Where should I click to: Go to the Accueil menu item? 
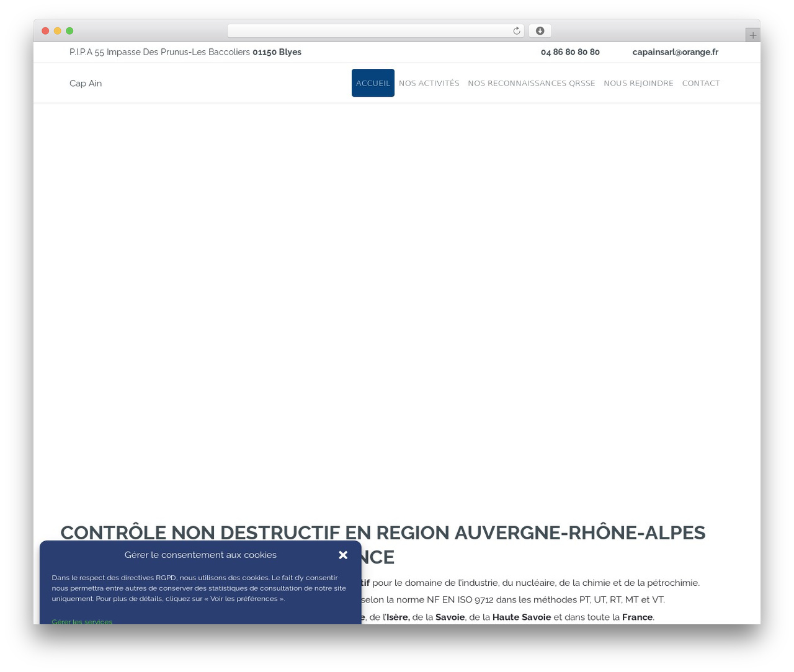pos(373,83)
